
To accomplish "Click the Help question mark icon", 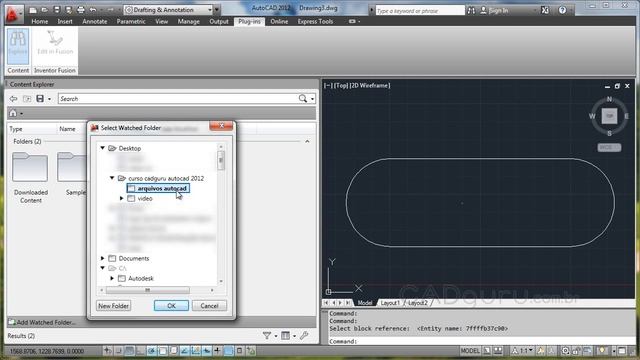I will point(562,10).
